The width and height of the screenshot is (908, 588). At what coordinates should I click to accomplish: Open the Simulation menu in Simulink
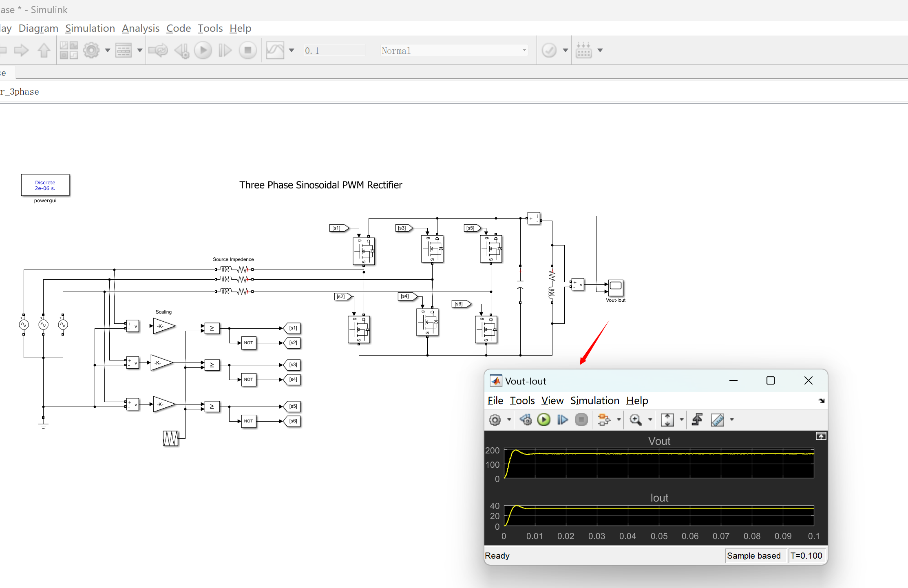pos(90,28)
